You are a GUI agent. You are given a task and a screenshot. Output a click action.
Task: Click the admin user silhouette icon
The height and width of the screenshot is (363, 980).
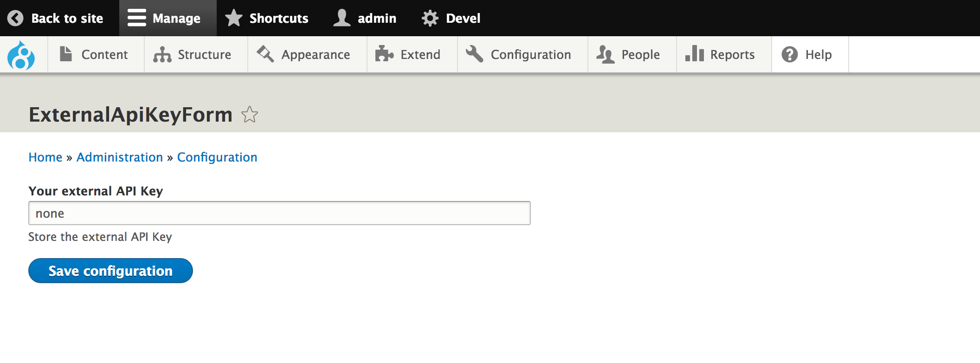click(x=342, y=18)
